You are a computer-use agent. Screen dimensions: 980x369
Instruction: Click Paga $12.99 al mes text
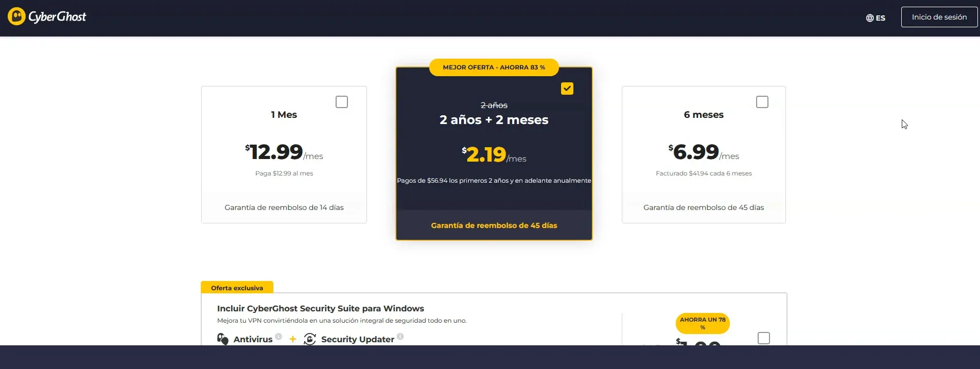(x=284, y=173)
